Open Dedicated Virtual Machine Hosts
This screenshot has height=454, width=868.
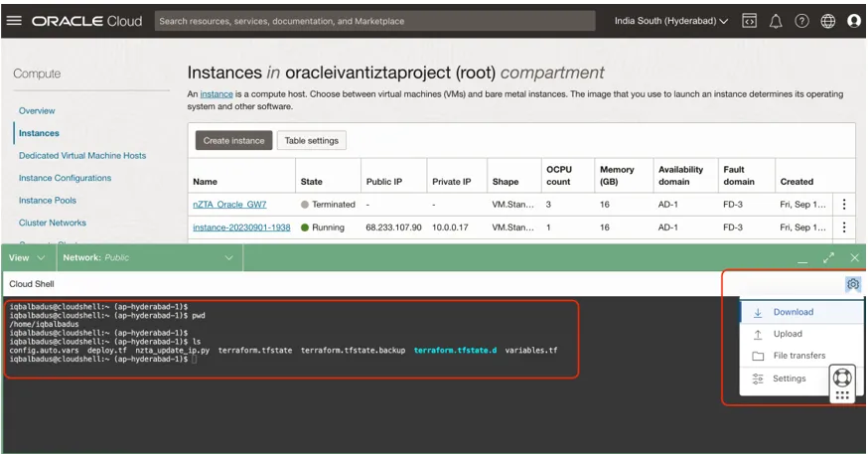tap(82, 156)
